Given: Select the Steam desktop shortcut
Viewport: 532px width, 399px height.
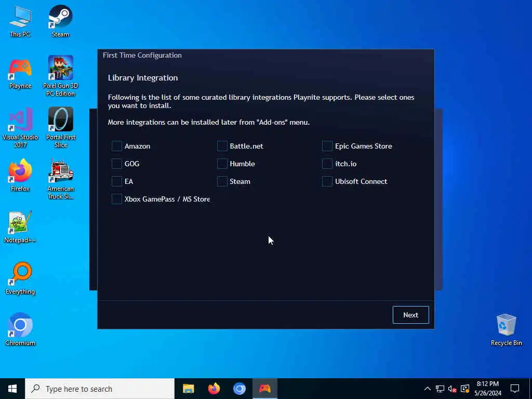Looking at the screenshot, I should pos(60,21).
